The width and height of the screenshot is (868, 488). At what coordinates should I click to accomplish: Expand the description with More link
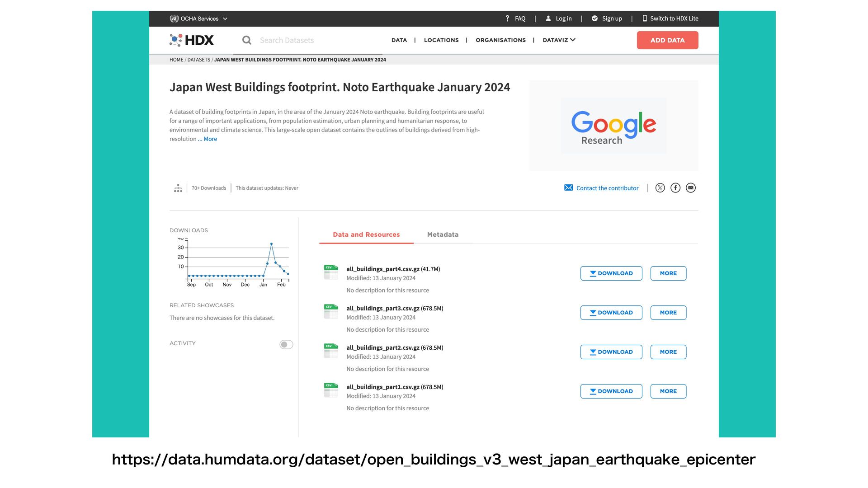tap(210, 139)
